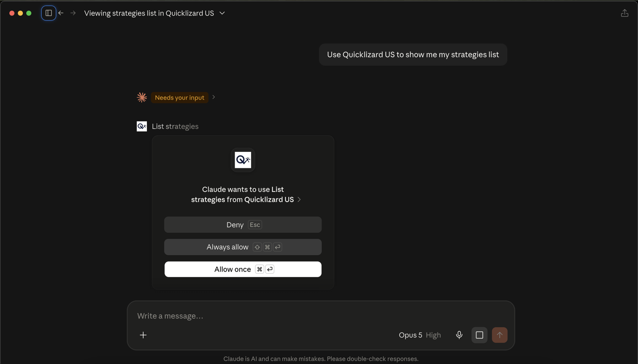Click the microphone dictation icon

coord(459,335)
